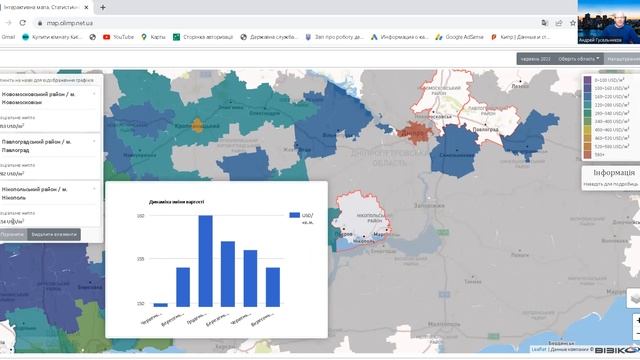640x360 pixels.
Task: Open the Google AdSense bookmark
Action: point(459,37)
